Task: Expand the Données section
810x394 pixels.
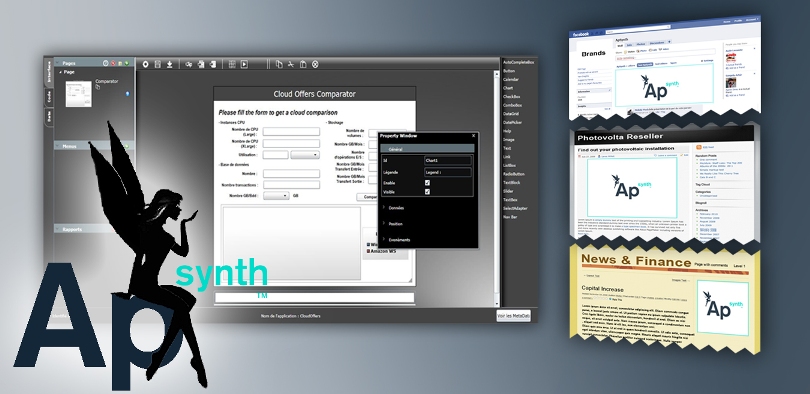Action: pos(395,208)
